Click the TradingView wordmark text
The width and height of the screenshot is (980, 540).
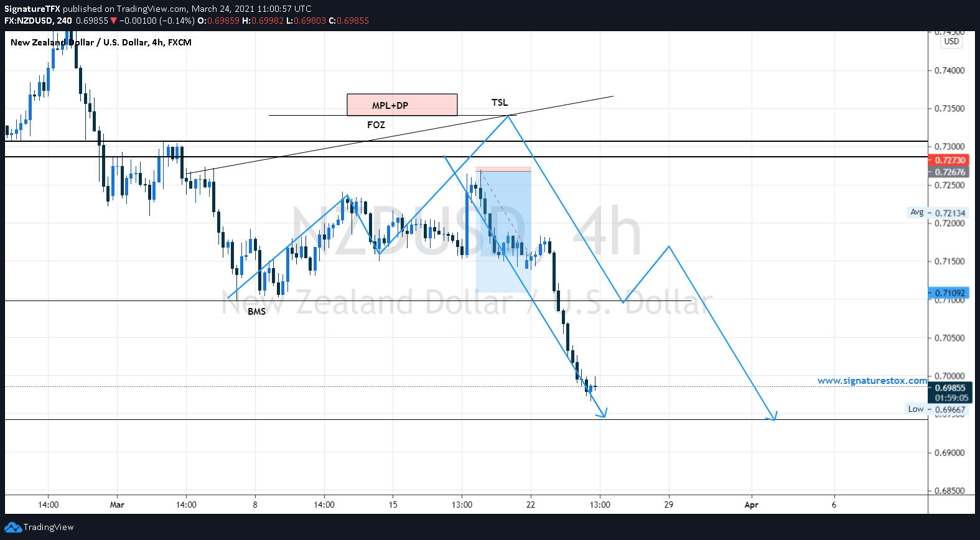[49, 527]
